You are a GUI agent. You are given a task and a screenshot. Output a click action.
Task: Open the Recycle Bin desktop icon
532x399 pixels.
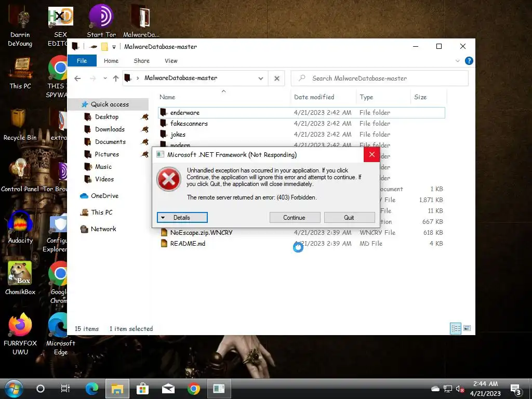point(20,125)
